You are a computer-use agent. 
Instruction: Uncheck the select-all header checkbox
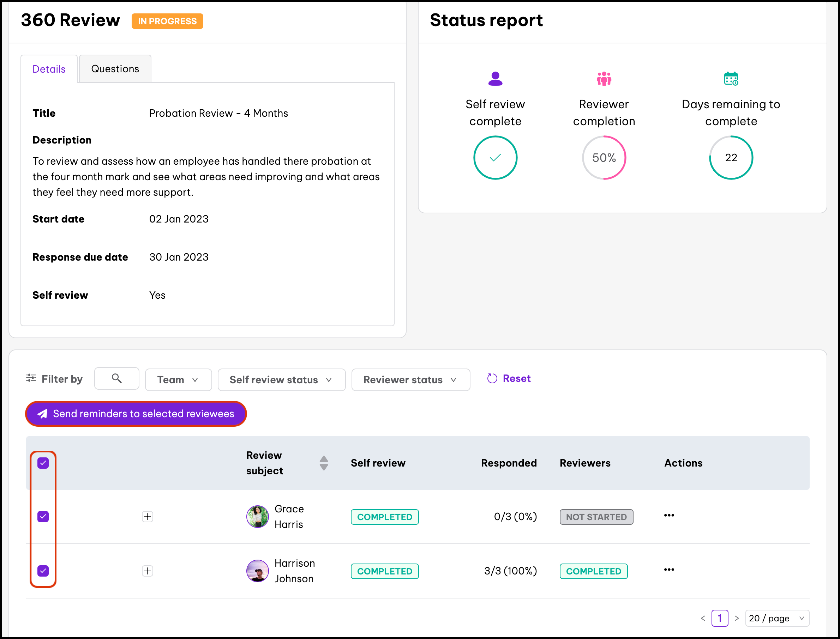(43, 463)
